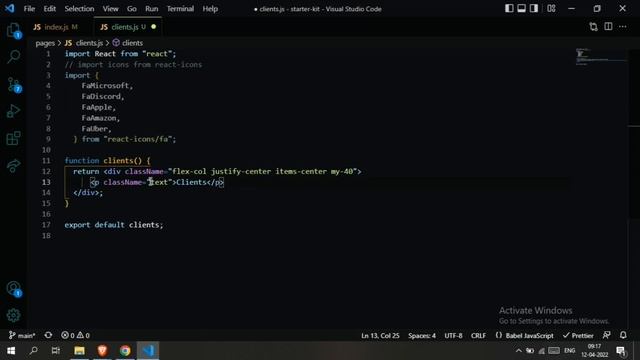640x360 pixels.
Task: Click the Prettier status bar item
Action: tap(578, 336)
